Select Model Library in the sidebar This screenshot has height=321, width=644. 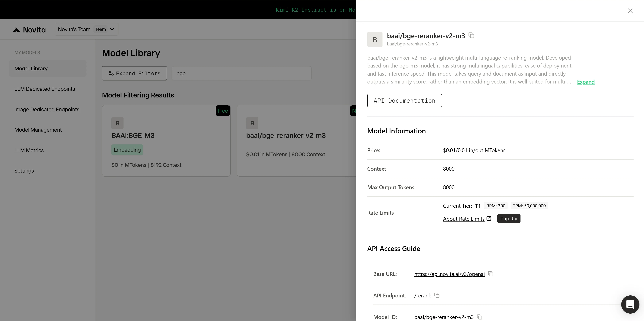tap(48, 69)
